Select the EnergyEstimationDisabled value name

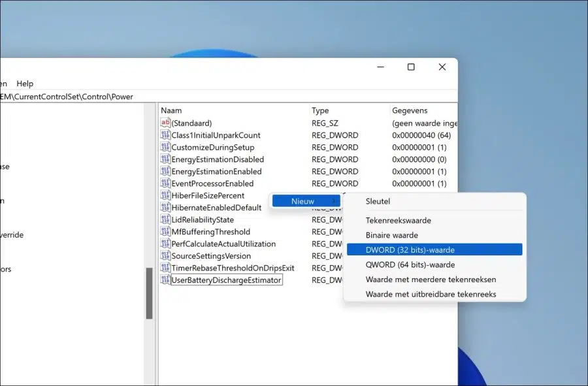click(x=218, y=159)
